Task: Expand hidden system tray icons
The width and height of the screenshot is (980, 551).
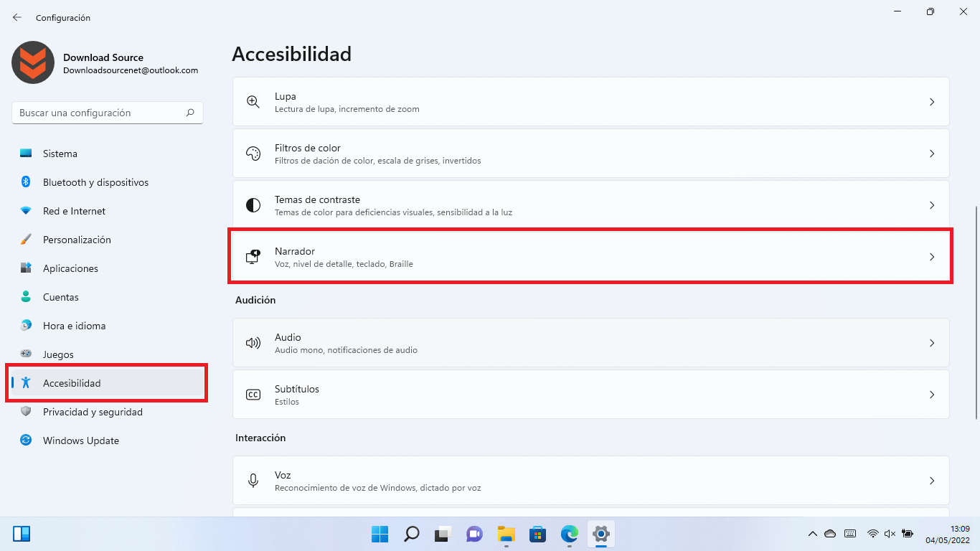Action: [813, 534]
